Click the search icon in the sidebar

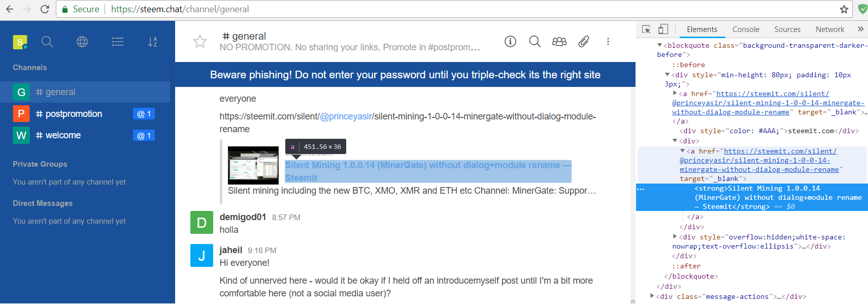click(x=47, y=42)
